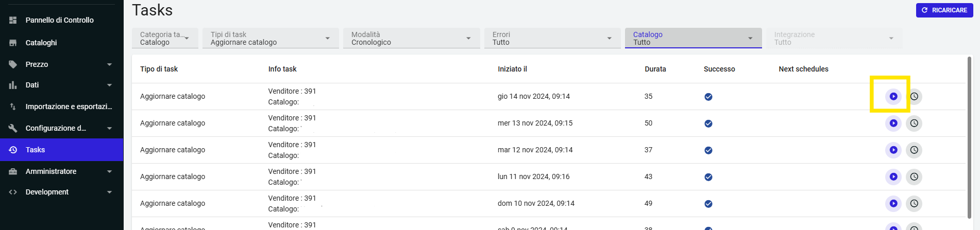Screen dimensions: 980x230
Task: Run the task started dom 10 nov 2024
Action: (893, 203)
